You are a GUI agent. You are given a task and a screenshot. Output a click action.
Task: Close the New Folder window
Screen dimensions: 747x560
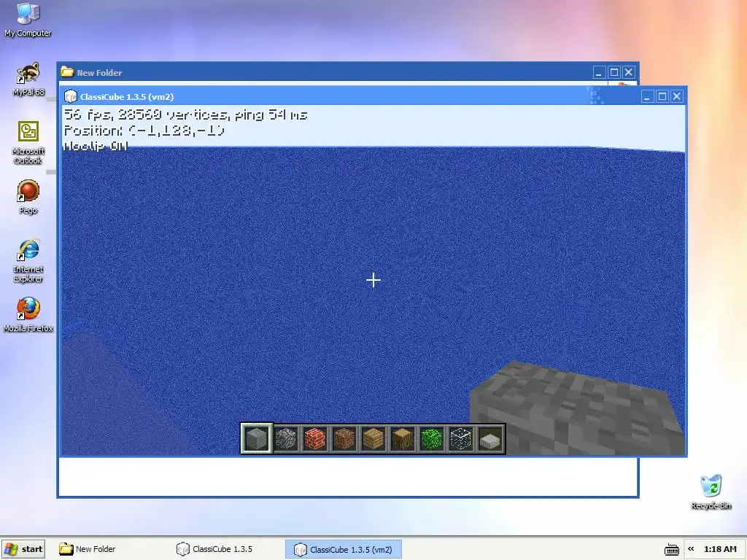(629, 72)
